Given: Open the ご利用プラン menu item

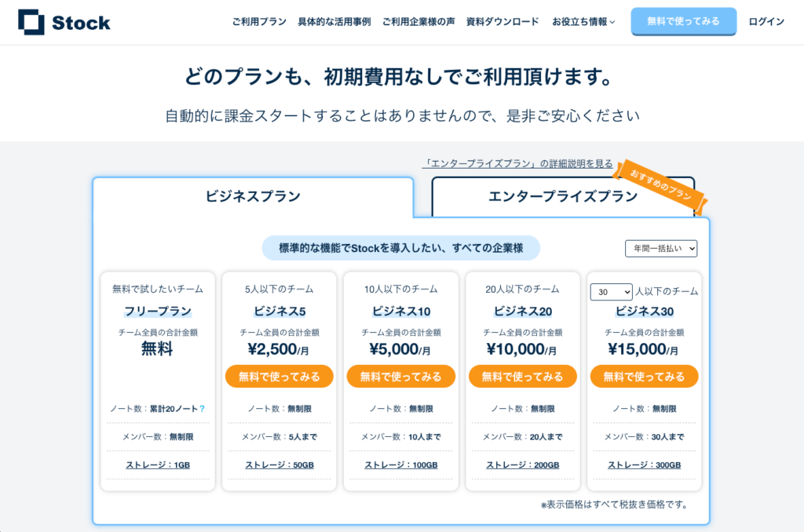Looking at the screenshot, I should pyautogui.click(x=259, y=21).
